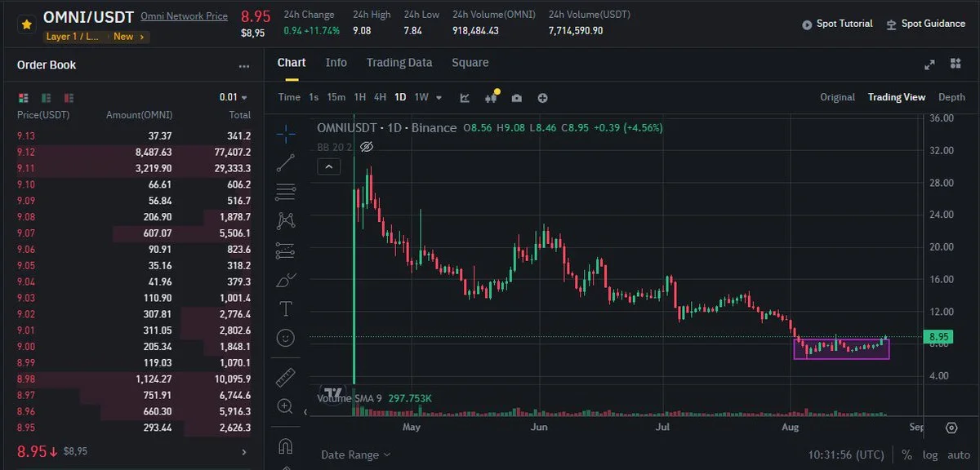980x470 pixels.
Task: Select the brush drawing tool
Action: pyautogui.click(x=286, y=280)
